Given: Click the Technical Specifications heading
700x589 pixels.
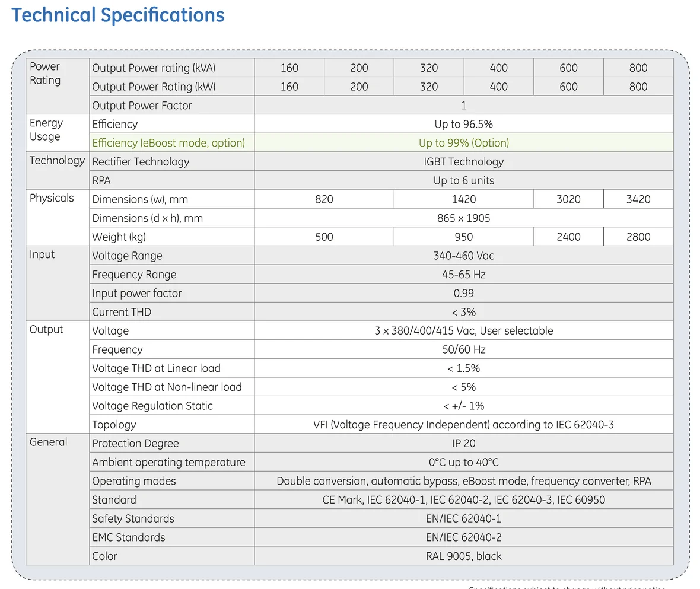Looking at the screenshot, I should [118, 15].
